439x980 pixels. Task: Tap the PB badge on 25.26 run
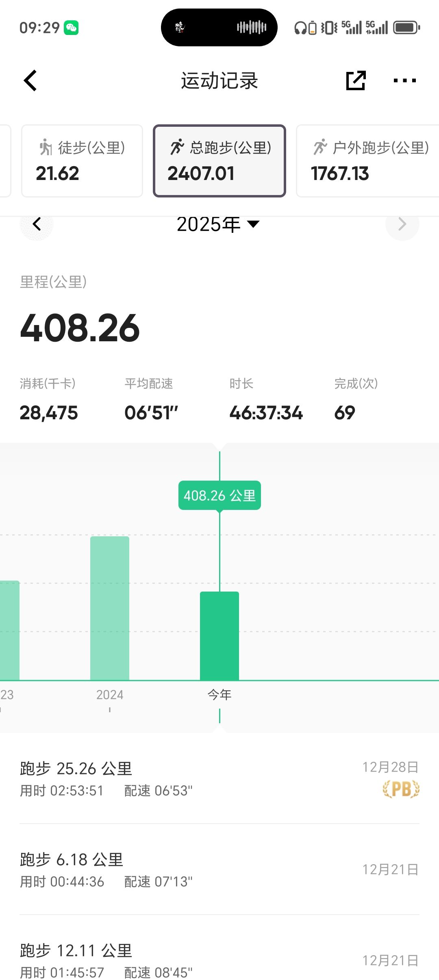coord(401,789)
